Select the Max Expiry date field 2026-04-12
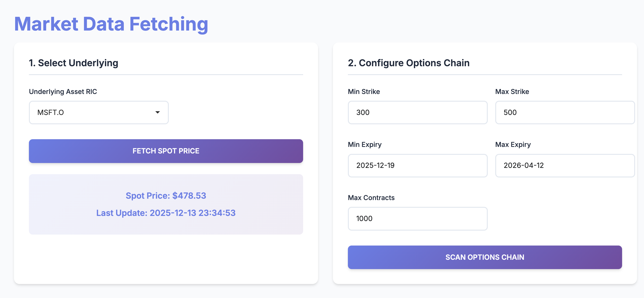Screen dimensions: 644x298 [x=564, y=166]
